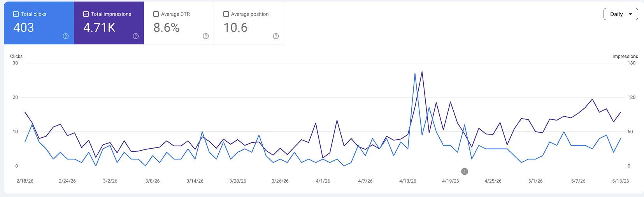This screenshot has width=644, height=197.
Task: Click the 10.6 average position value
Action: tap(235, 28)
